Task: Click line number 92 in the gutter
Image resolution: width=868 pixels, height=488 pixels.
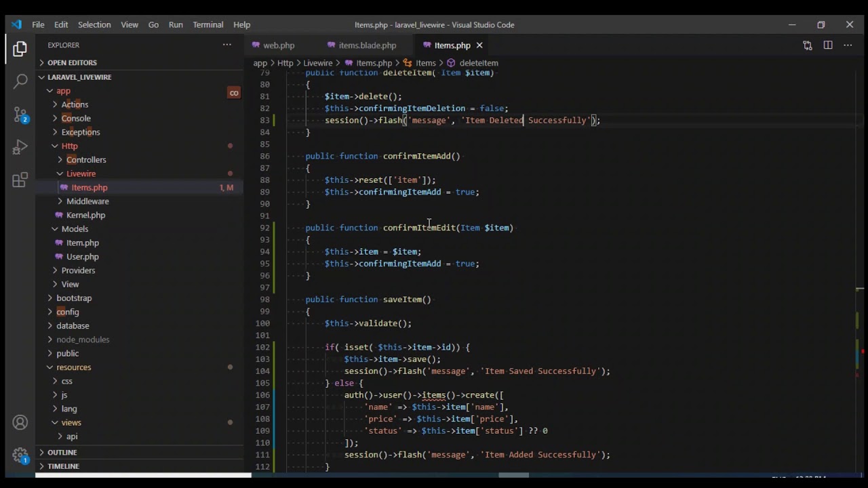Action: [264, 228]
